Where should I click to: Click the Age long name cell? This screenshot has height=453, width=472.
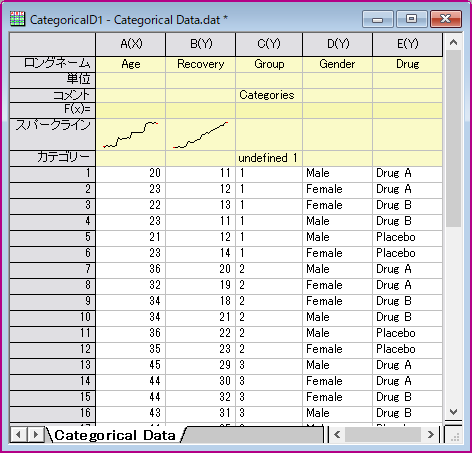pyautogui.click(x=131, y=64)
